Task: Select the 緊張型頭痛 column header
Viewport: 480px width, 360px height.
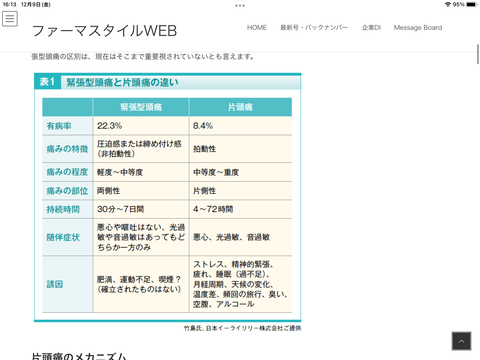Action: click(141, 107)
